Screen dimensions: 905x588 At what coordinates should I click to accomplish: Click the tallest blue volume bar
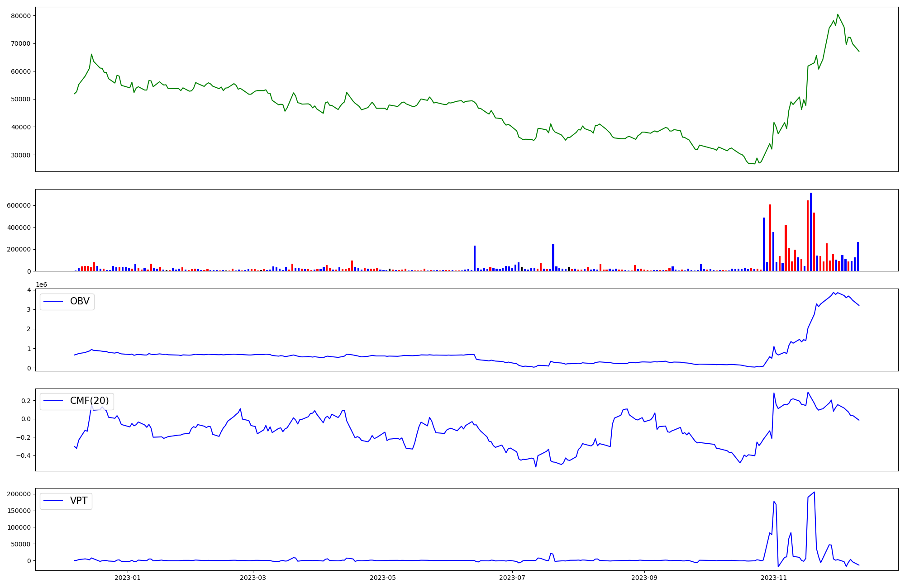811,232
